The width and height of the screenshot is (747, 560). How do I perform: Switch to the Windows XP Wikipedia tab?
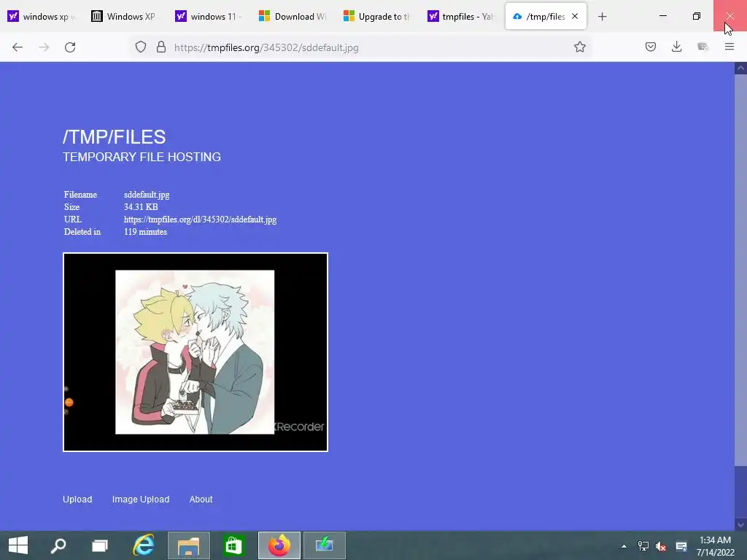point(125,17)
